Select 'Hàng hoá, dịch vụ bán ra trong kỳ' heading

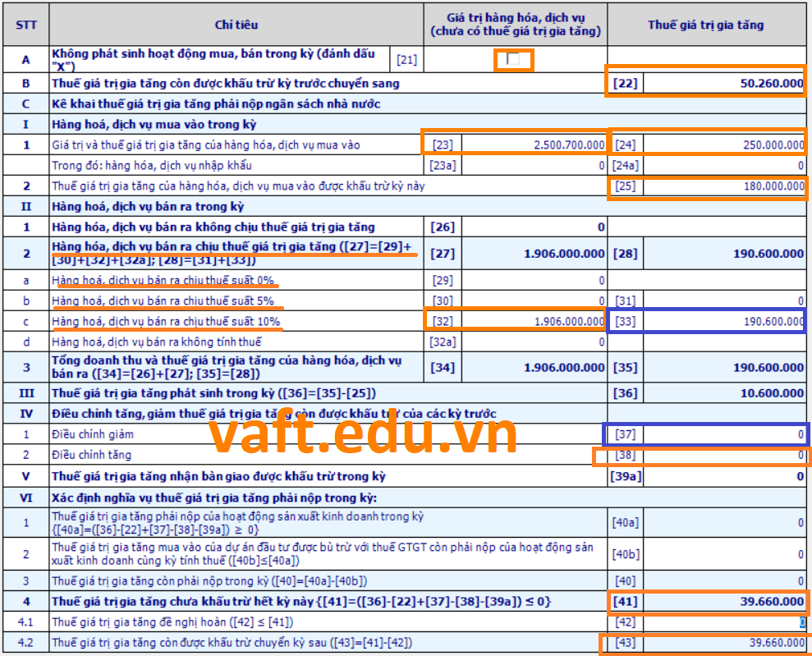point(148,207)
